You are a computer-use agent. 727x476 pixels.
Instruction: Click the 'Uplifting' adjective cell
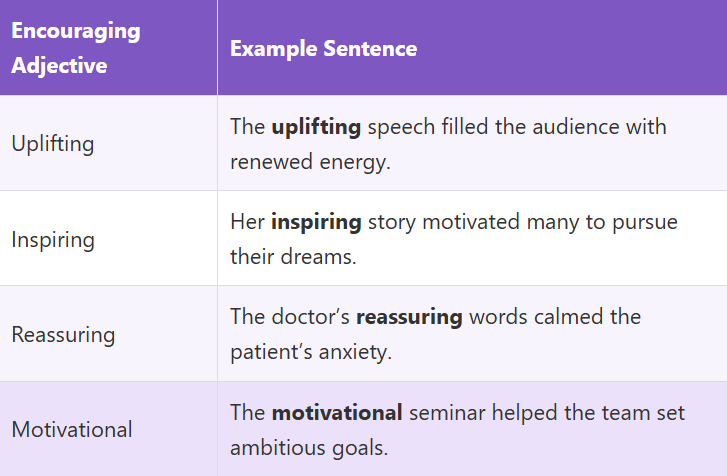(x=53, y=144)
